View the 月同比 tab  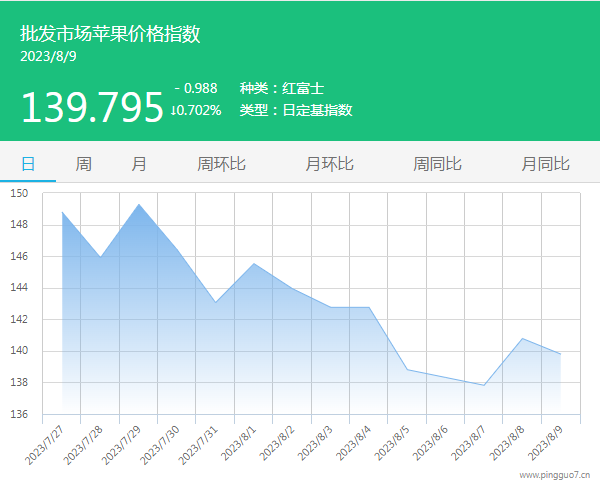(545, 164)
